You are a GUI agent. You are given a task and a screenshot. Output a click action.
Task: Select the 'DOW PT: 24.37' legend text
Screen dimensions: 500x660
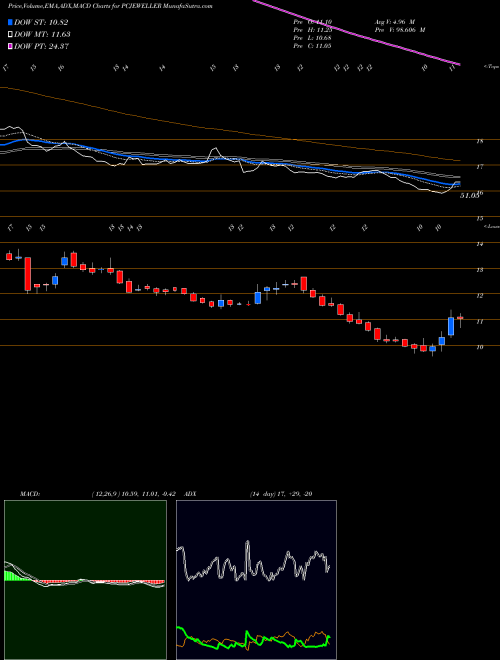(41, 46)
